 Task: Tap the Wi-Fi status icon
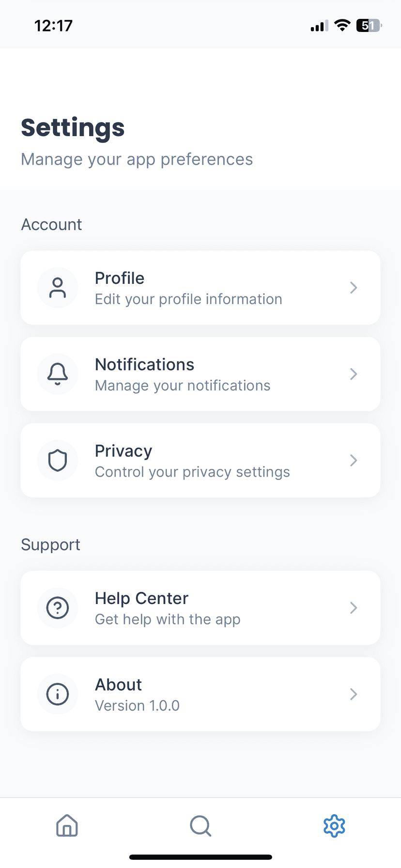(342, 26)
